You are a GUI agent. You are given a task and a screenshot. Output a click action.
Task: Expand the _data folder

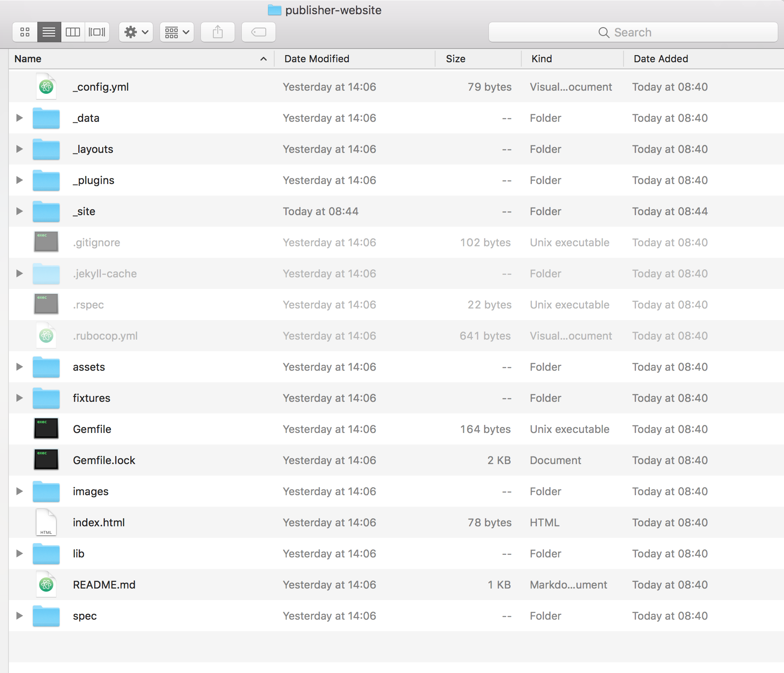pos(19,118)
